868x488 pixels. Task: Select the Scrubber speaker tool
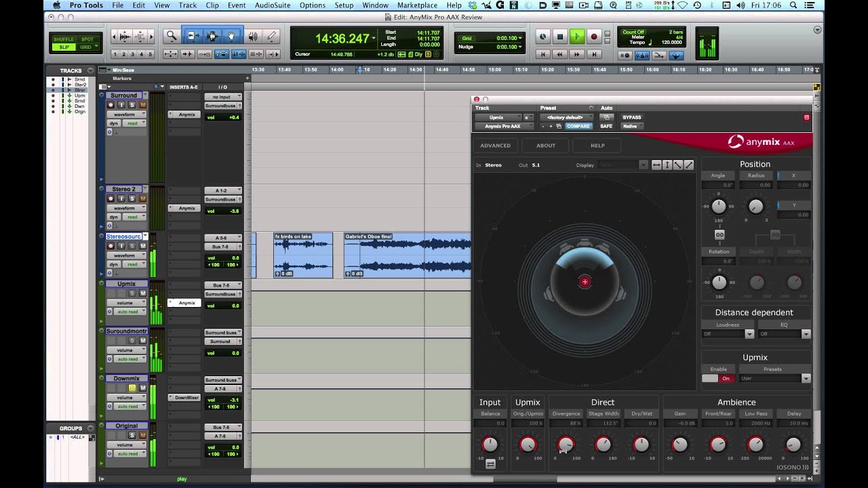[x=253, y=36]
